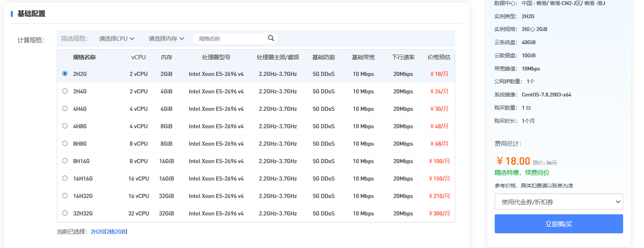This screenshot has width=644, height=248.
Task: Choose the 2H4G radio option
Action: [65, 91]
